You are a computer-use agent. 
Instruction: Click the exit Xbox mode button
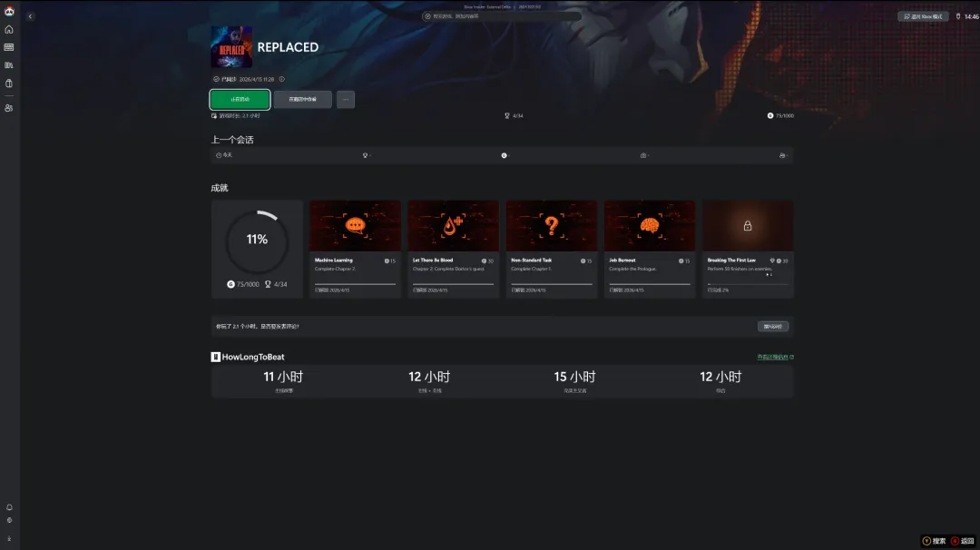coord(923,16)
